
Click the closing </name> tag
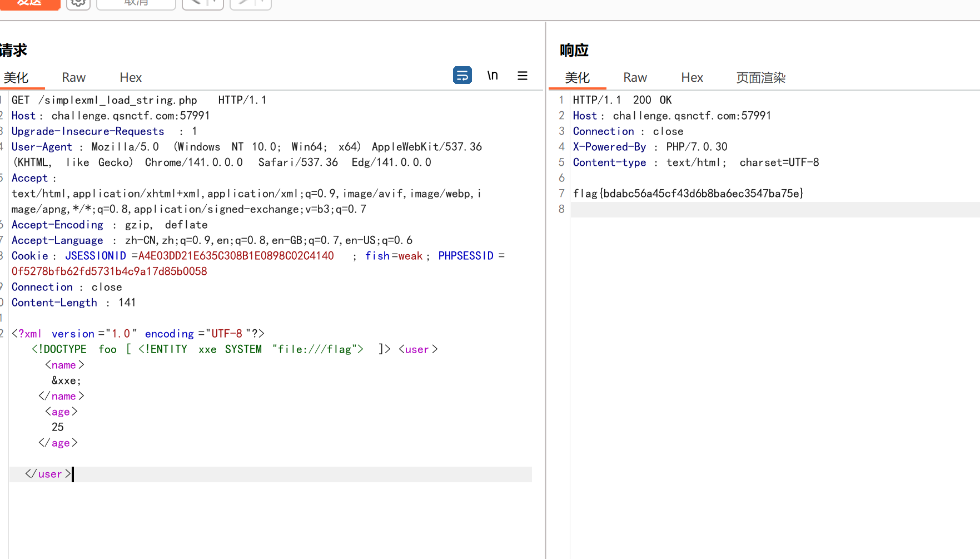(x=61, y=396)
